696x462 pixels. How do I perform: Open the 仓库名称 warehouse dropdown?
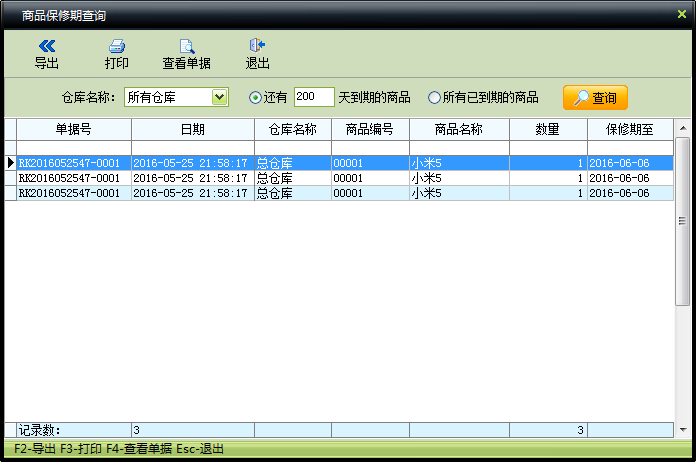pos(219,97)
